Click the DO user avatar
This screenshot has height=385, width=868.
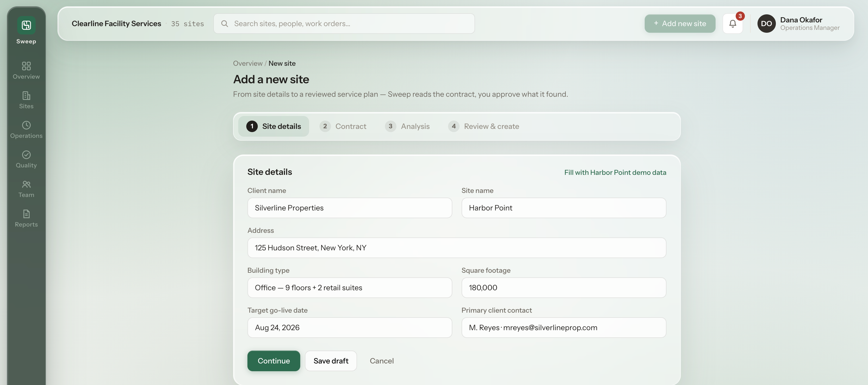tap(766, 24)
